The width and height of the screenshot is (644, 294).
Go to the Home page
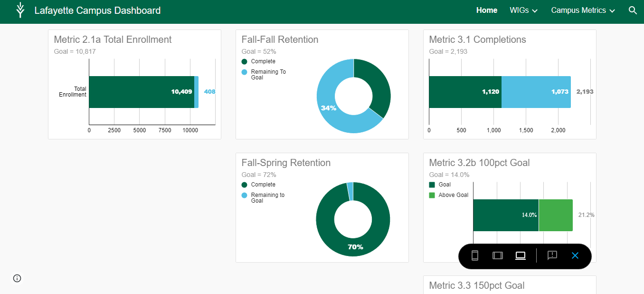tap(487, 10)
